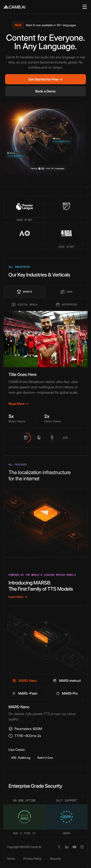Open NBA CASE STUDY link
The image size is (91, 868).
[66, 247]
